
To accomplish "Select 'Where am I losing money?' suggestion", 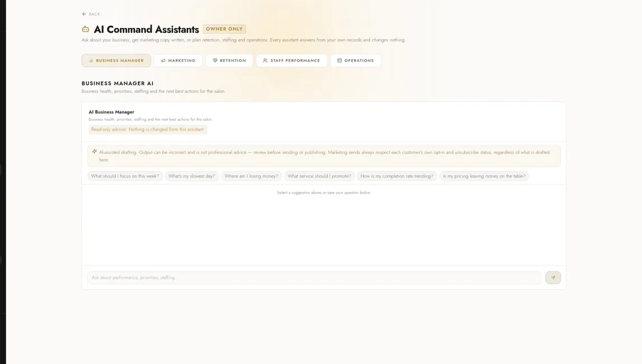I will click(251, 176).
